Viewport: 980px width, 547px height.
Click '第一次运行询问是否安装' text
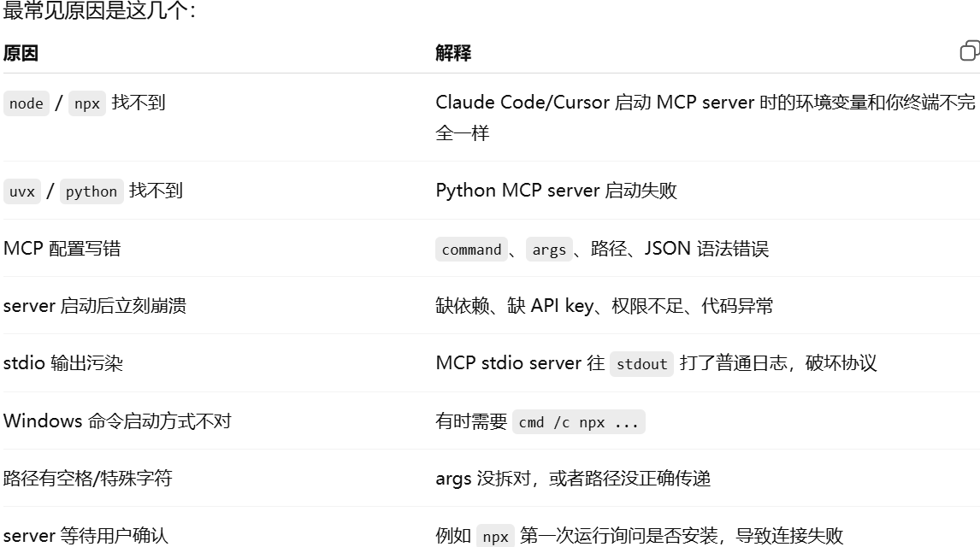[x=619, y=536]
